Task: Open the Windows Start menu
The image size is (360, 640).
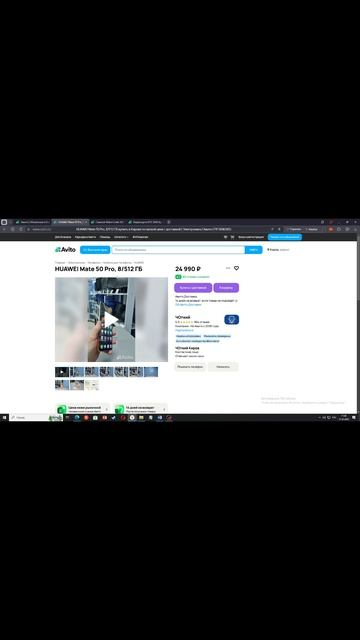Action: [x=4, y=418]
